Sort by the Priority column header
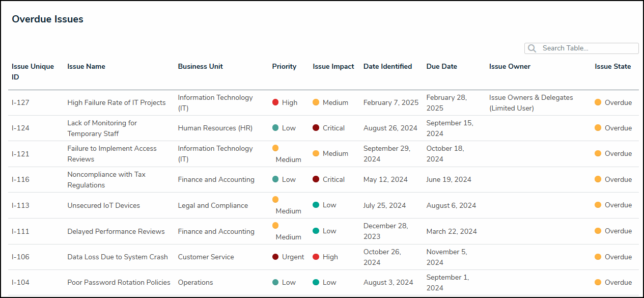Screen dimensions: 644x298 click(284, 66)
